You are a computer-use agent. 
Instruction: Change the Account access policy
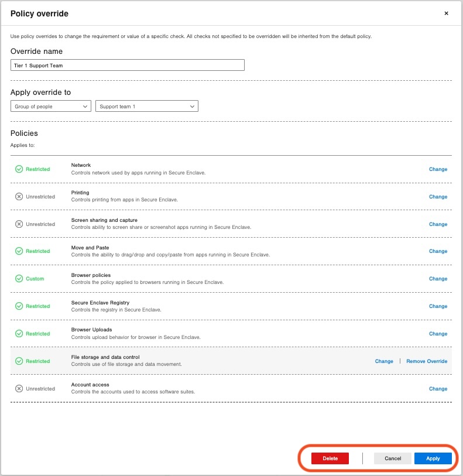click(438, 389)
